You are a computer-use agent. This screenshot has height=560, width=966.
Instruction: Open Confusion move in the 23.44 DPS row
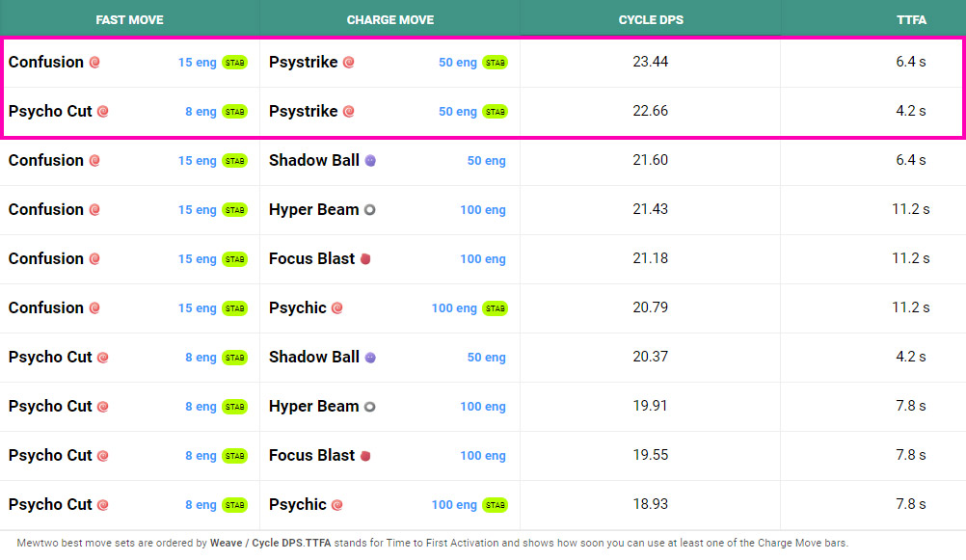[46, 62]
